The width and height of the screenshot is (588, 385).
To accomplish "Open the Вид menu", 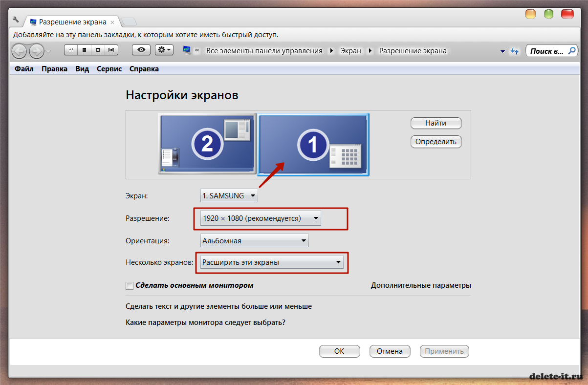I will tap(82, 69).
